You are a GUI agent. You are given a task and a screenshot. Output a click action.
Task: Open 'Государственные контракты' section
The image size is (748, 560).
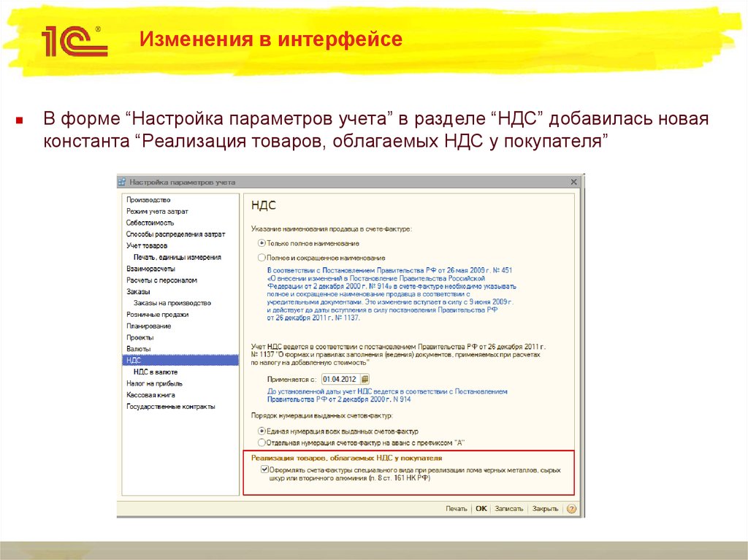tap(170, 407)
